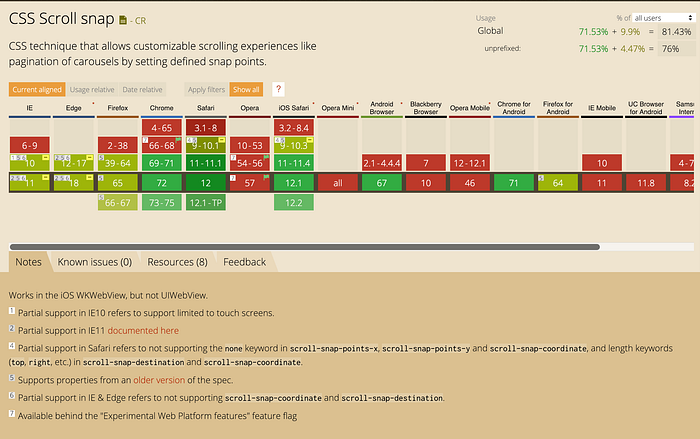Screen dimensions: 700x439
Task: Select the Opera 10-53 cell
Action: pos(250,145)
